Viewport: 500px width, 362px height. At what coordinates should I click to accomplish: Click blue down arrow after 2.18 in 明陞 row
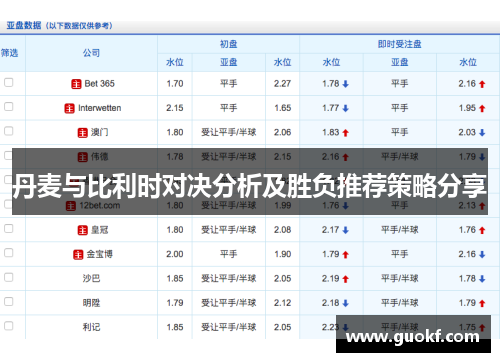click(346, 303)
